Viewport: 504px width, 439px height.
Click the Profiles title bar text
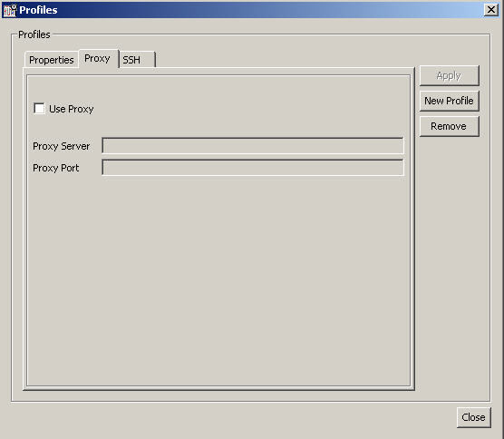tap(38, 10)
